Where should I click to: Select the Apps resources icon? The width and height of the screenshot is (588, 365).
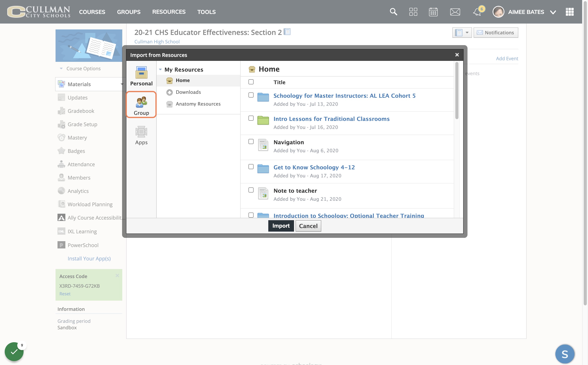coord(142,135)
